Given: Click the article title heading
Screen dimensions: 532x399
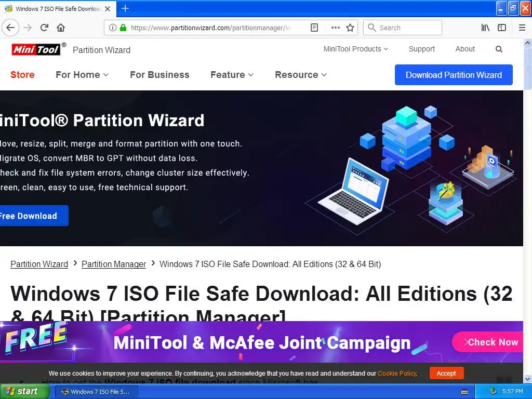Looking at the screenshot, I should 261,302.
